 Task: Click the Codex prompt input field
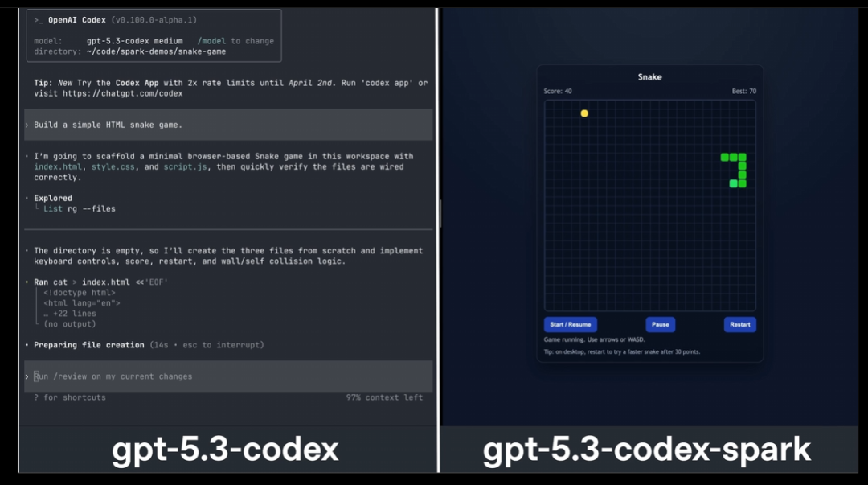click(228, 376)
